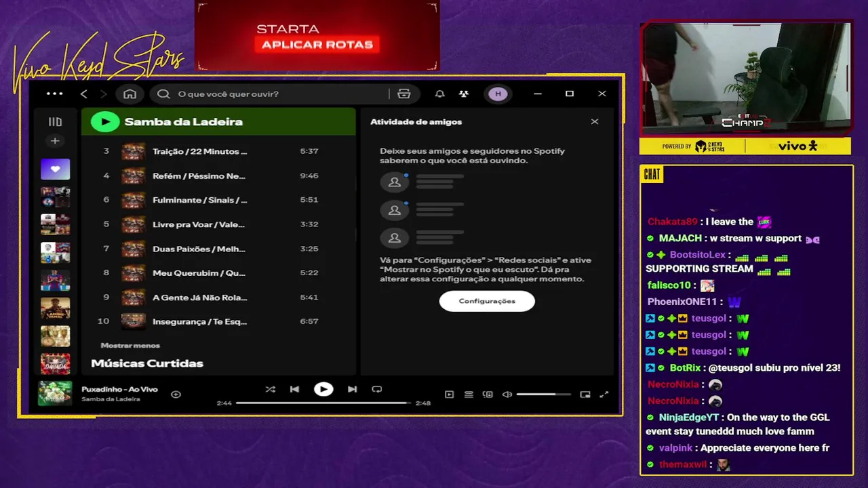Go forward with the right arrow
The image size is (868, 488).
[x=104, y=94]
